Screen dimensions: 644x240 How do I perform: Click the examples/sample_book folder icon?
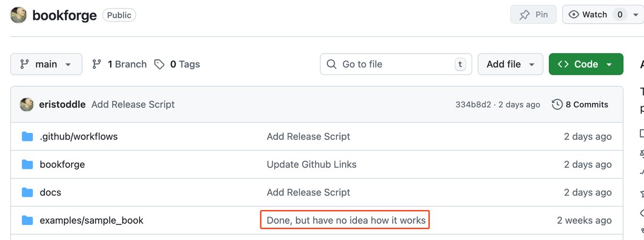27,220
